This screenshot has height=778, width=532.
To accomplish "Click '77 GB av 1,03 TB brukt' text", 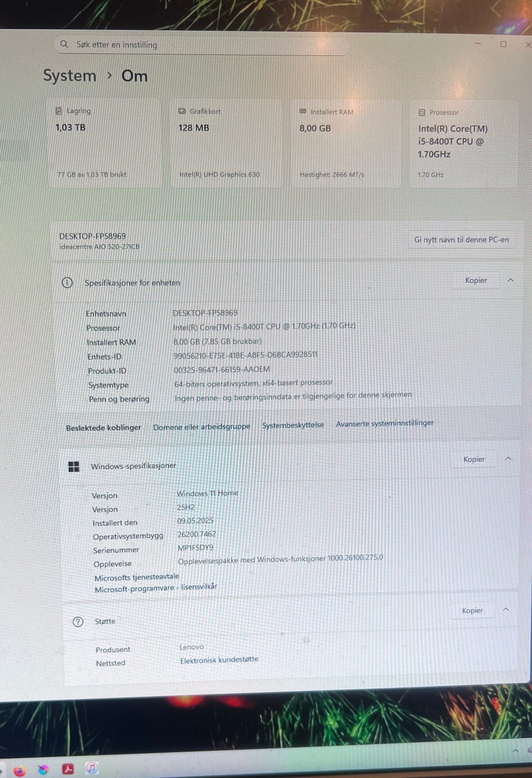I will [92, 175].
